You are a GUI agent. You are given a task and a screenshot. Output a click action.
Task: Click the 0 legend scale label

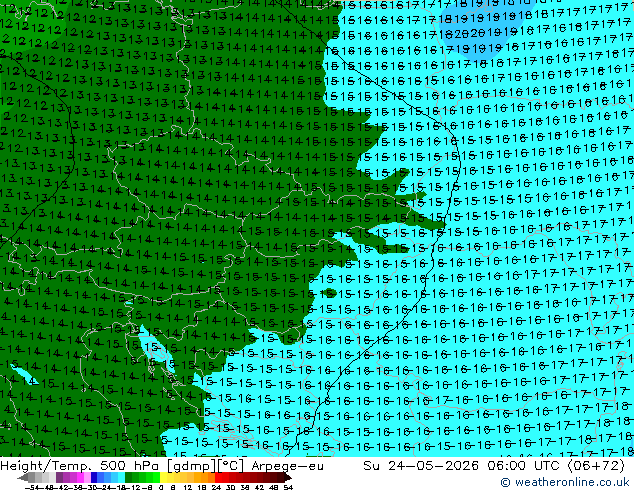[161, 487]
